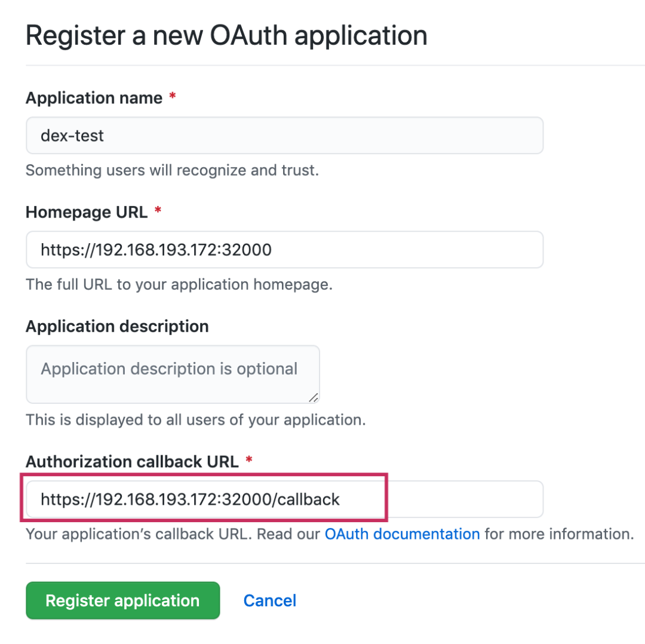
Task: Focus the Homepage URL text box
Action: pyautogui.click(x=284, y=250)
